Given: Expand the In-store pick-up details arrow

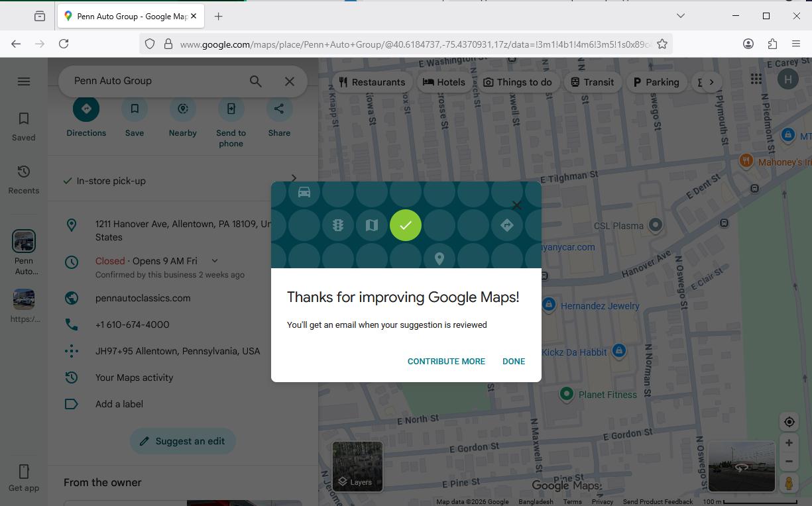Looking at the screenshot, I should [x=294, y=179].
